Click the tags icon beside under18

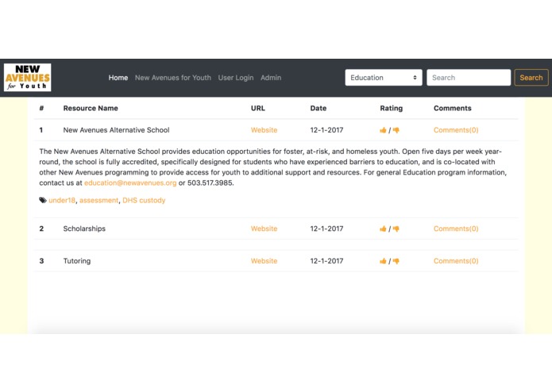pos(43,201)
